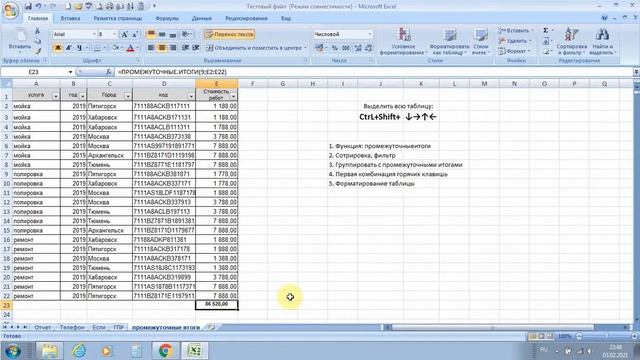640x360 pixels.
Task: Open filter dropdown for Город column
Action: click(x=128, y=96)
